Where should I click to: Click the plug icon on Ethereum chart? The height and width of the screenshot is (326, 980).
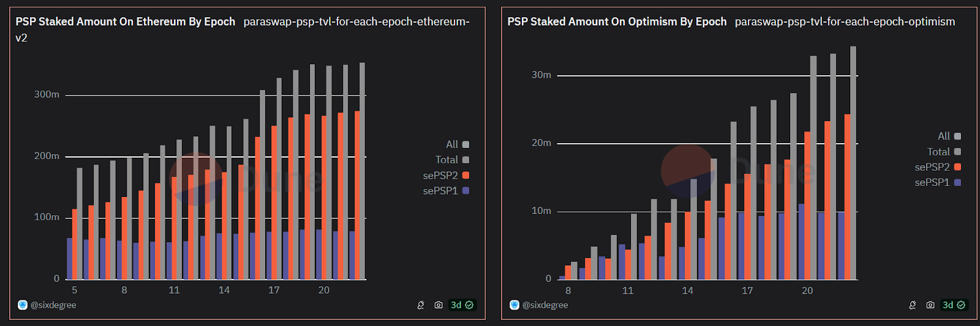421,305
